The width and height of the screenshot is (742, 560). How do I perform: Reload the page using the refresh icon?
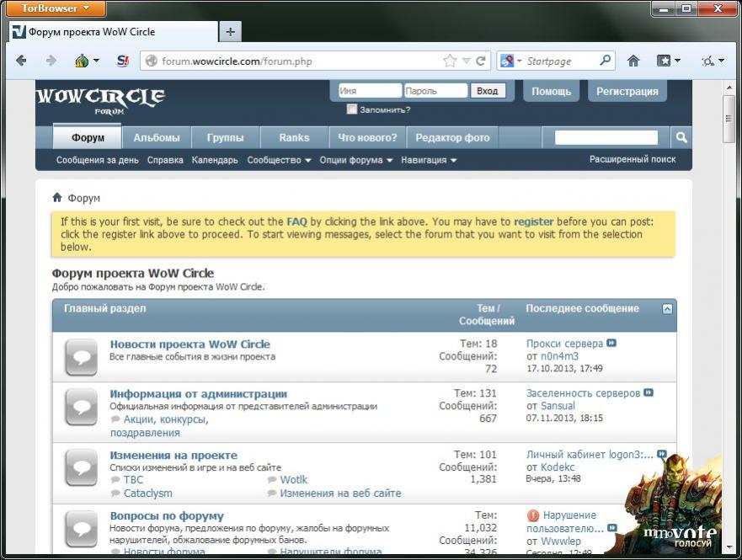tap(481, 61)
